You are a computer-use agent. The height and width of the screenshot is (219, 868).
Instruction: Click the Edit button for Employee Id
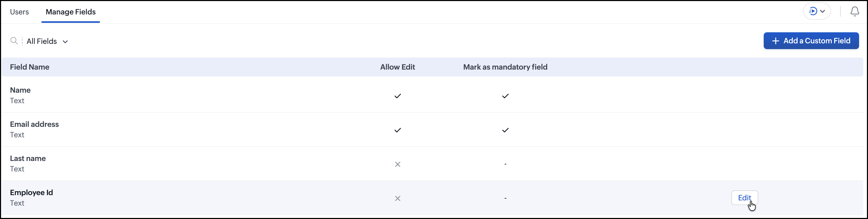pyautogui.click(x=744, y=198)
